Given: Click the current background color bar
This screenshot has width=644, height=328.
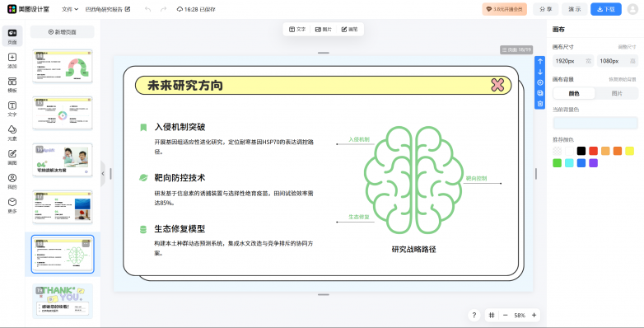Looking at the screenshot, I should tap(595, 123).
